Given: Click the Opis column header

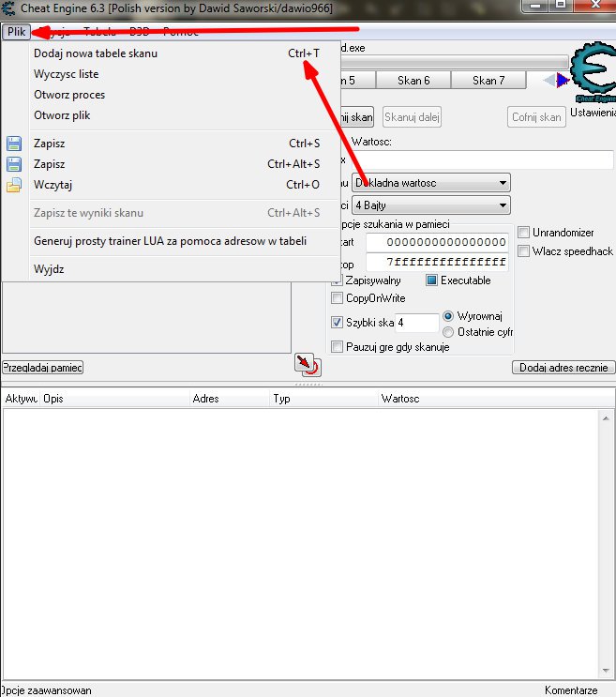Looking at the screenshot, I should [115, 399].
